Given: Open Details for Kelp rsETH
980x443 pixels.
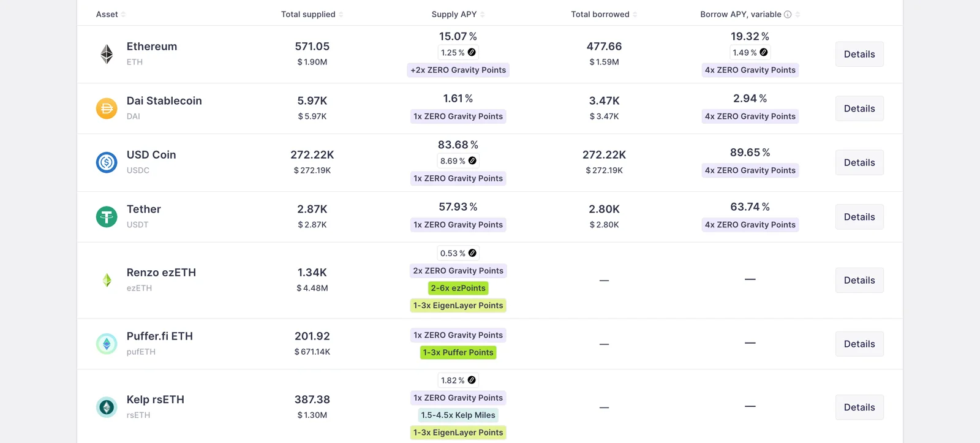Looking at the screenshot, I should 859,407.
